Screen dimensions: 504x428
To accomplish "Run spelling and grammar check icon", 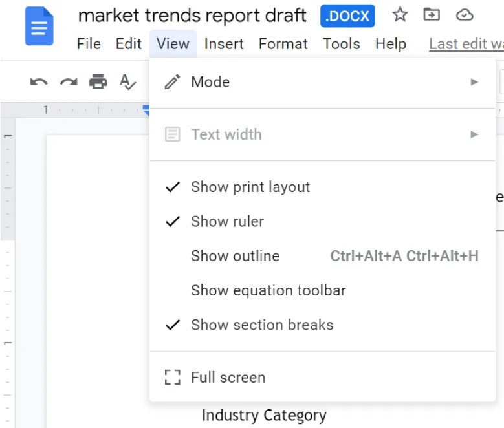I will pyautogui.click(x=127, y=81).
